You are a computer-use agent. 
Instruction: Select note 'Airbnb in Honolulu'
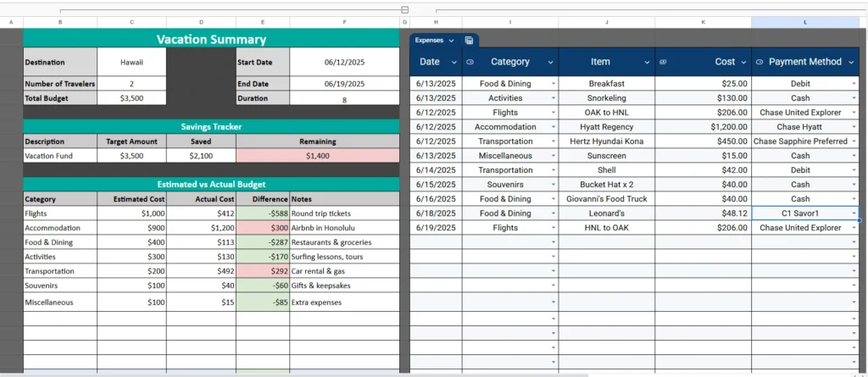click(344, 228)
